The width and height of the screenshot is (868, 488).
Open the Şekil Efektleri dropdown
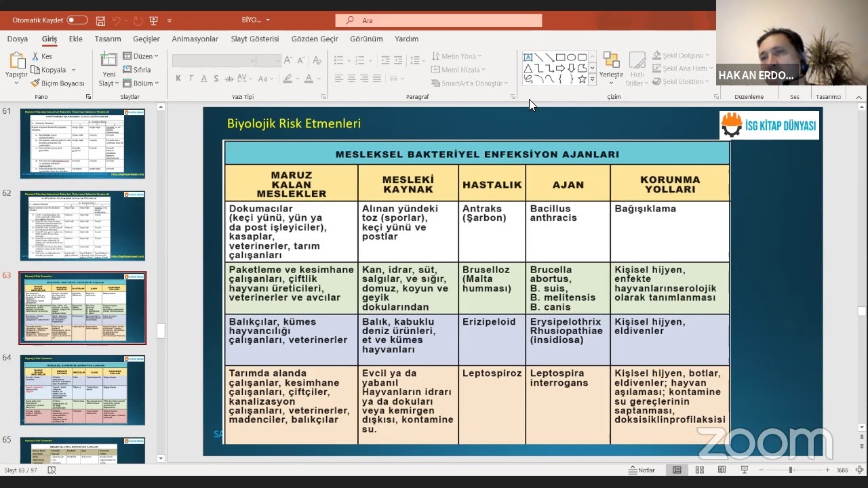681,82
